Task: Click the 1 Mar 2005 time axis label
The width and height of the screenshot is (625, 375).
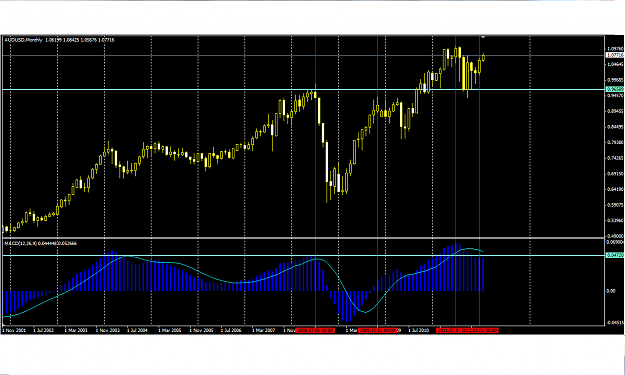Action: click(x=169, y=330)
